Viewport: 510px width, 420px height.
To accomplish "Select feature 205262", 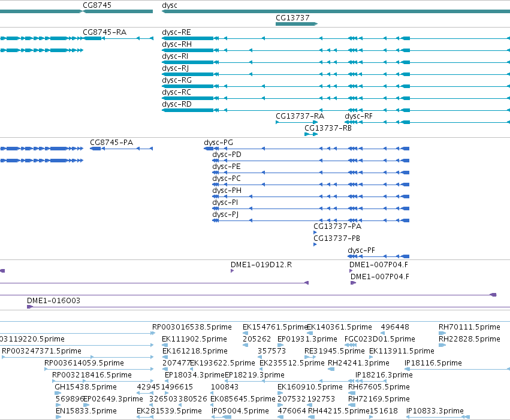I will tap(256, 339).
